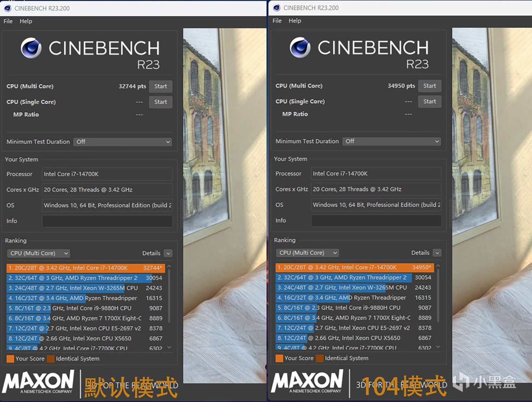532x402 pixels.
Task: Select the Core i9-9880H row in left window
Action: point(86,308)
